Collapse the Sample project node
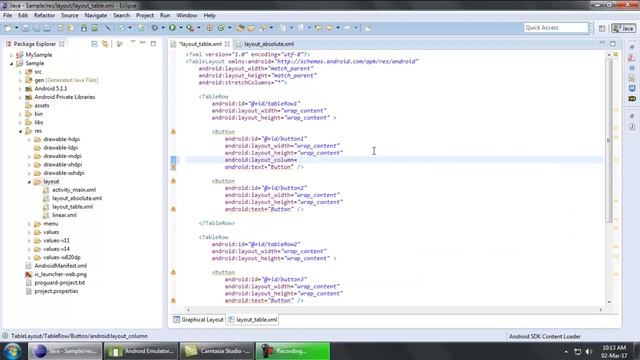The image size is (640, 360). coord(11,63)
